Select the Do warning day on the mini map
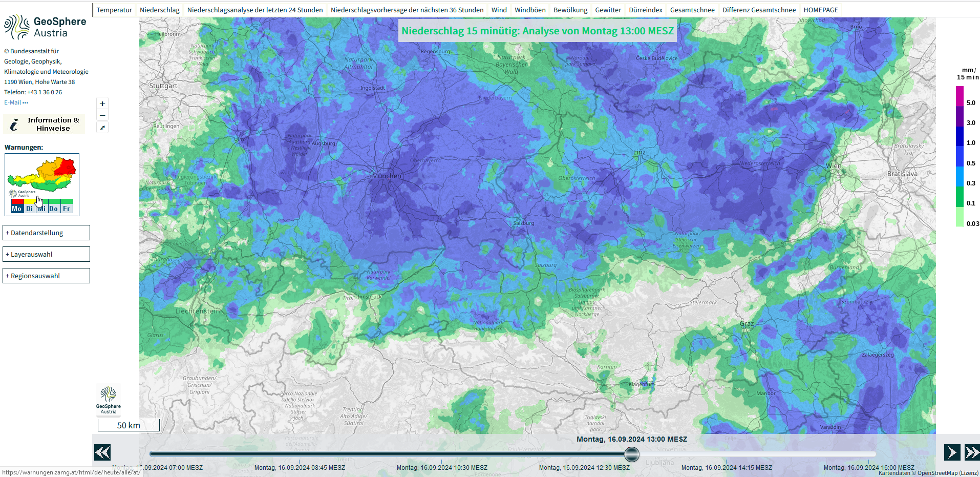The image size is (980, 477). click(54, 209)
